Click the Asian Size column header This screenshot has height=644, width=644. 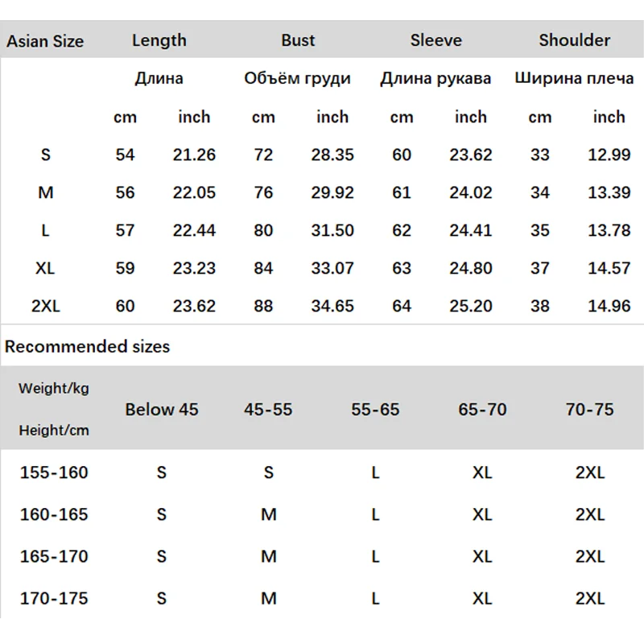point(45,41)
